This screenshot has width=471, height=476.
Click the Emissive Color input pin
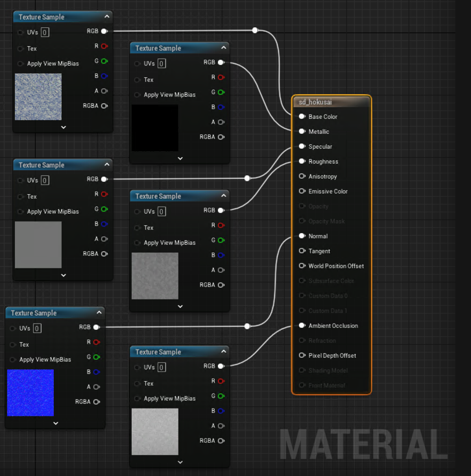pyautogui.click(x=302, y=191)
